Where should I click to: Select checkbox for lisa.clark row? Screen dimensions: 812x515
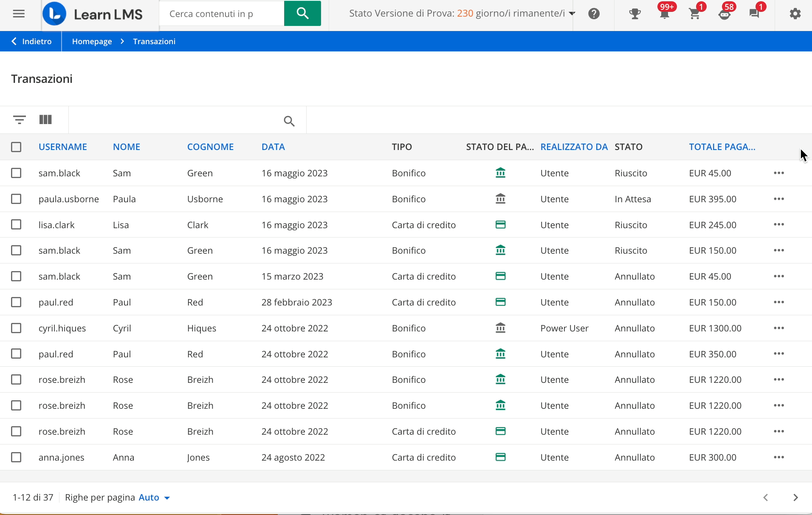(16, 225)
